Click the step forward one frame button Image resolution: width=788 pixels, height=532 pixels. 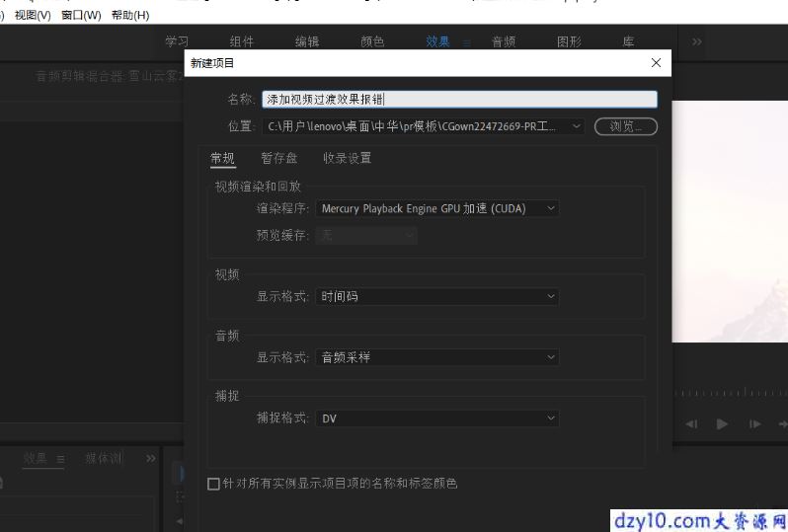pyautogui.click(x=754, y=424)
